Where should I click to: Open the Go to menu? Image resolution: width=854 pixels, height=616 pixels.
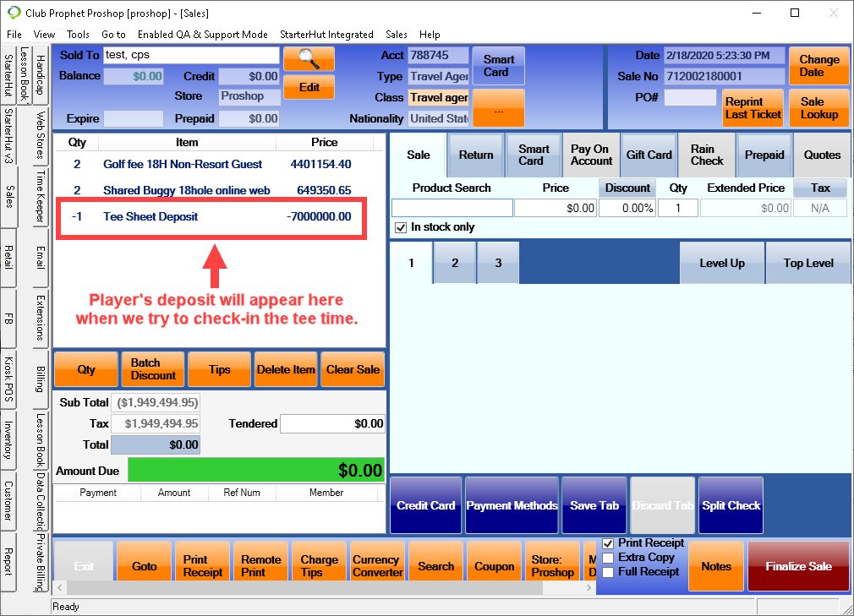click(113, 35)
